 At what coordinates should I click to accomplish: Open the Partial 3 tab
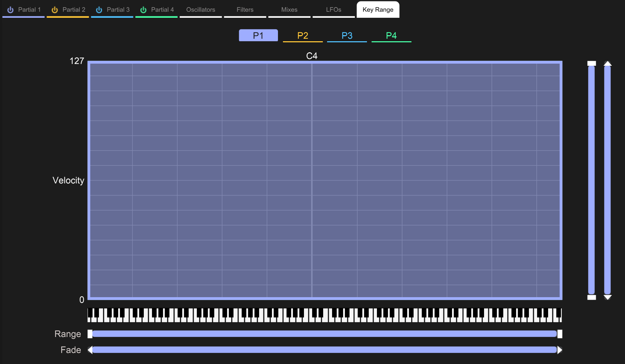(112, 10)
